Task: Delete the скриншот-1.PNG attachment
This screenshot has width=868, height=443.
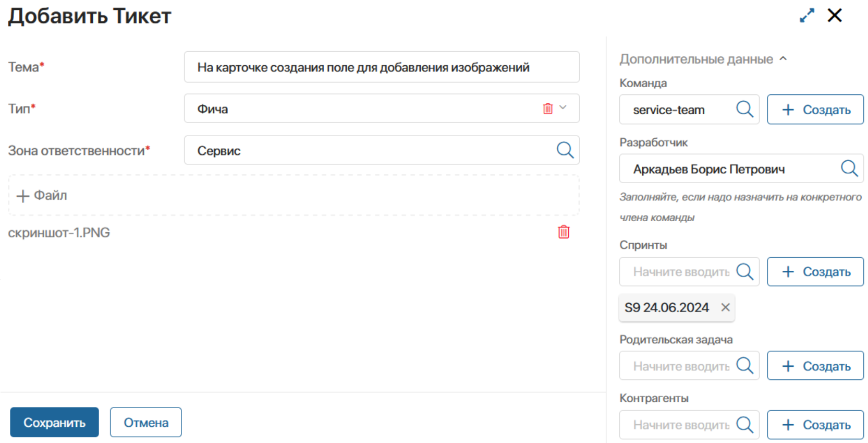Action: pos(564,232)
